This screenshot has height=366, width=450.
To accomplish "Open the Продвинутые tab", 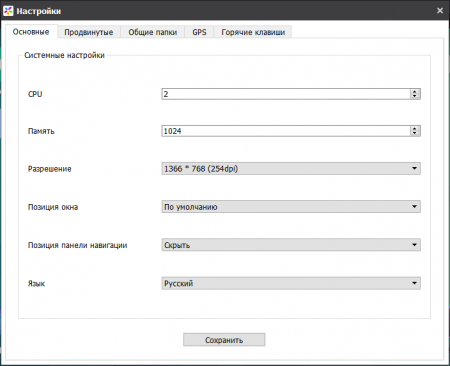I will [x=89, y=32].
